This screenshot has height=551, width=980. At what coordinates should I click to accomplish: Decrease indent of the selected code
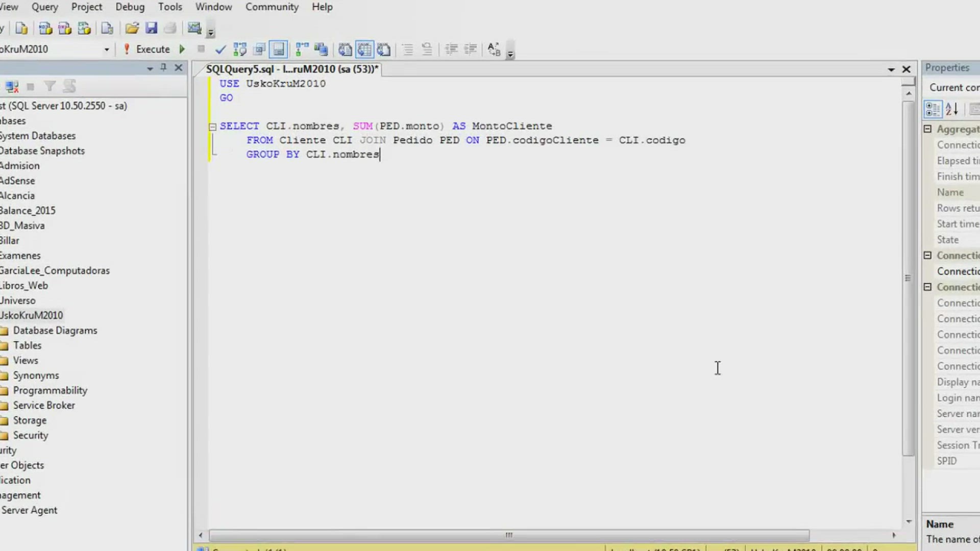pyautogui.click(x=451, y=49)
